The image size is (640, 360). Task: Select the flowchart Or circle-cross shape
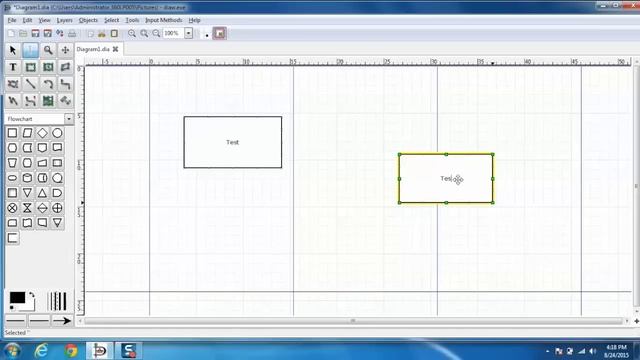pyautogui.click(x=58, y=208)
